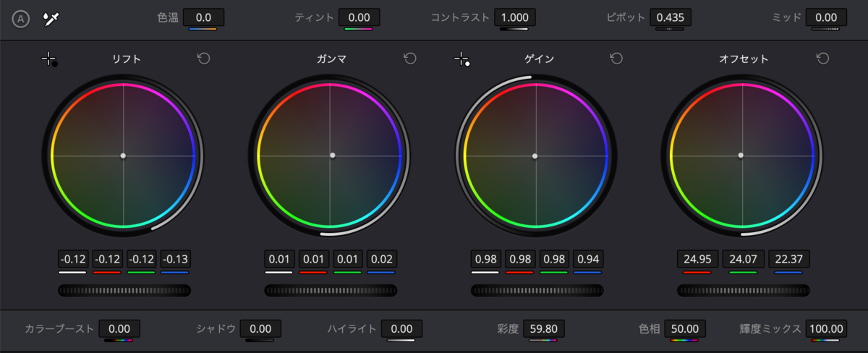Select オフセット blue value 22.37
This screenshot has height=353, width=868.
tap(788, 259)
